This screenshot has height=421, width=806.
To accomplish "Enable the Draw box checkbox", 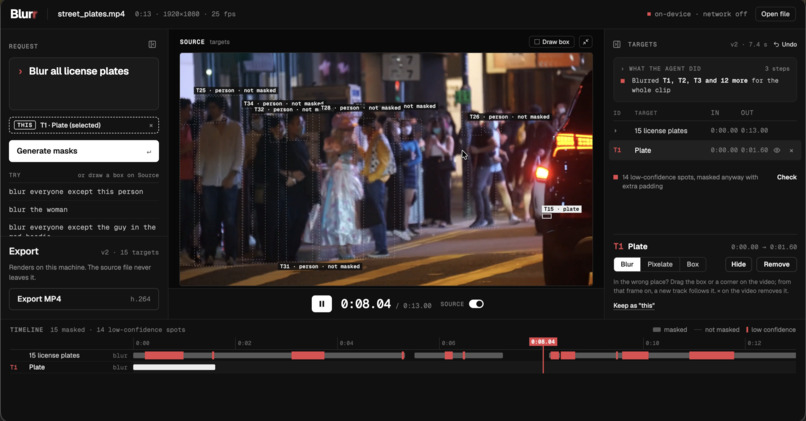I will (537, 42).
